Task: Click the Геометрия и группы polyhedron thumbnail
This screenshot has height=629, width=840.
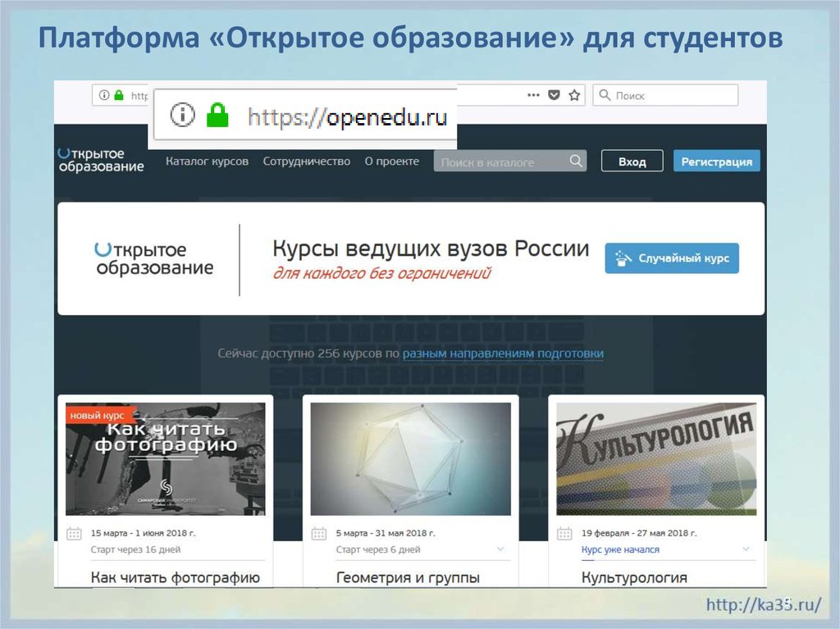Action: tap(411, 459)
